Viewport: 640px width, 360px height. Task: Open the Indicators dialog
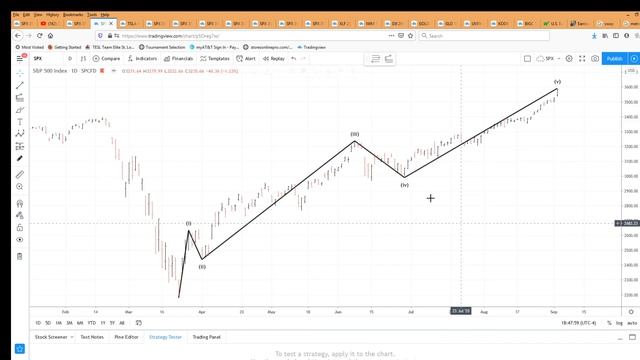click(142, 59)
